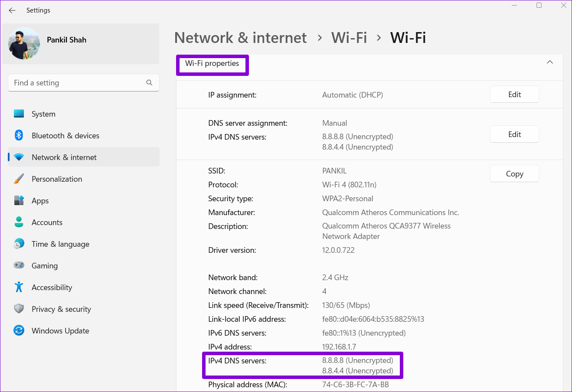
Task: Edit the IP assignment setting
Action: pyautogui.click(x=514, y=95)
